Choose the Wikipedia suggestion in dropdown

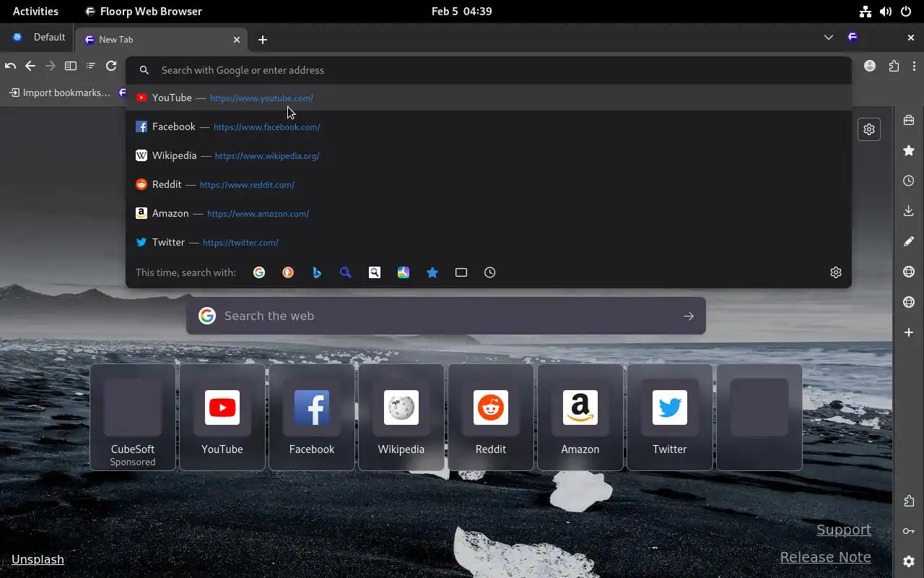489,155
